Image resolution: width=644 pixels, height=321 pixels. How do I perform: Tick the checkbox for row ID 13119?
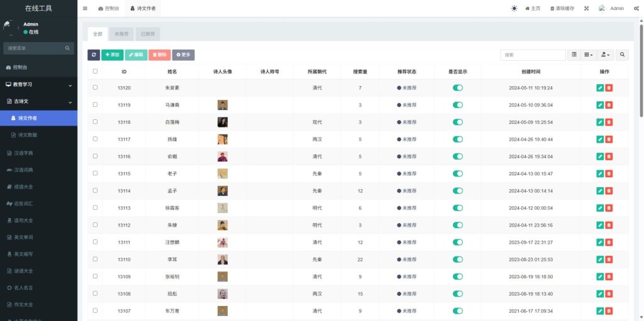[95, 105]
